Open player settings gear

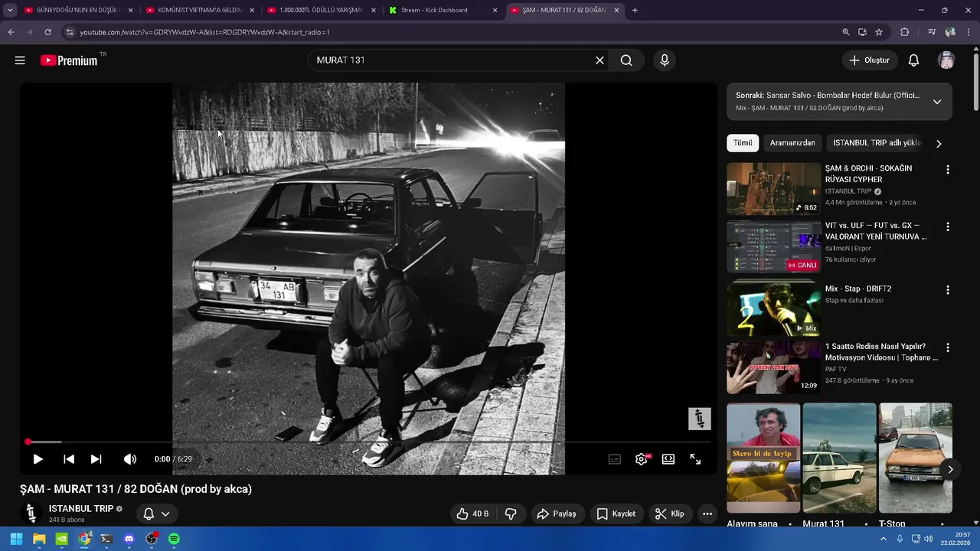click(x=642, y=459)
